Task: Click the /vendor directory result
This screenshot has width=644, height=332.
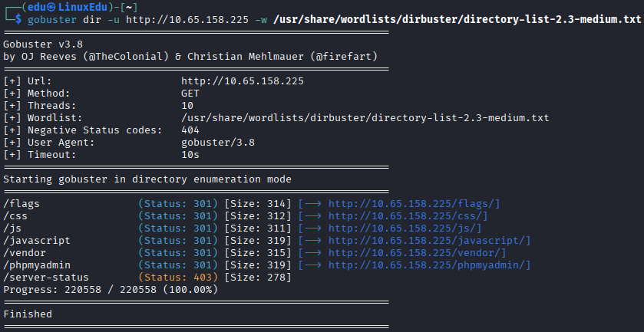Action: pyautogui.click(x=25, y=253)
